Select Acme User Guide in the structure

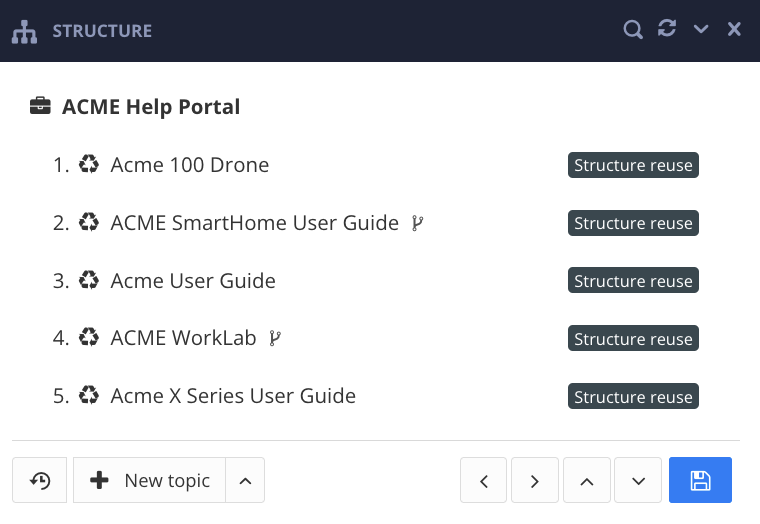[193, 281]
